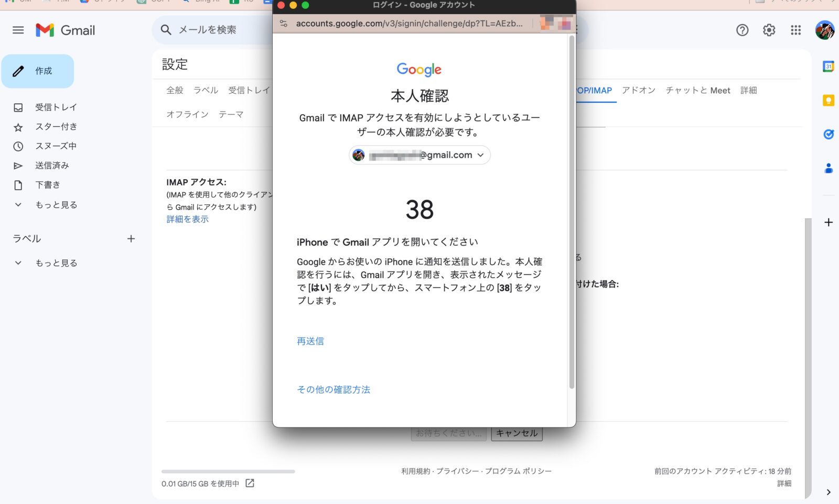Click the 再送信 resend link

click(310, 341)
